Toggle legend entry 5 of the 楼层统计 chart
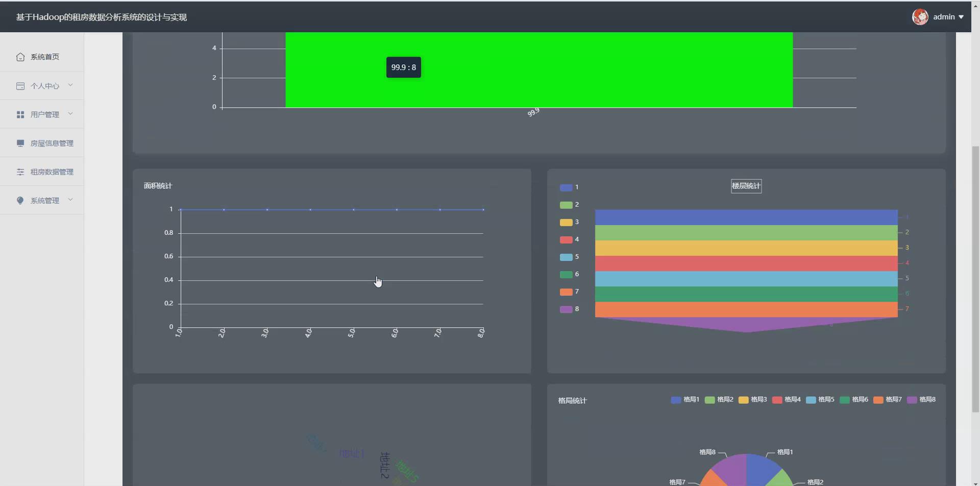The image size is (980, 486). tap(570, 257)
